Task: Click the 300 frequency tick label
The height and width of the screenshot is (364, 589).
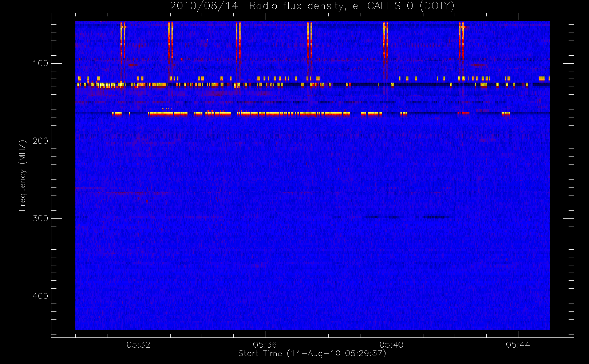Action: click(x=40, y=218)
